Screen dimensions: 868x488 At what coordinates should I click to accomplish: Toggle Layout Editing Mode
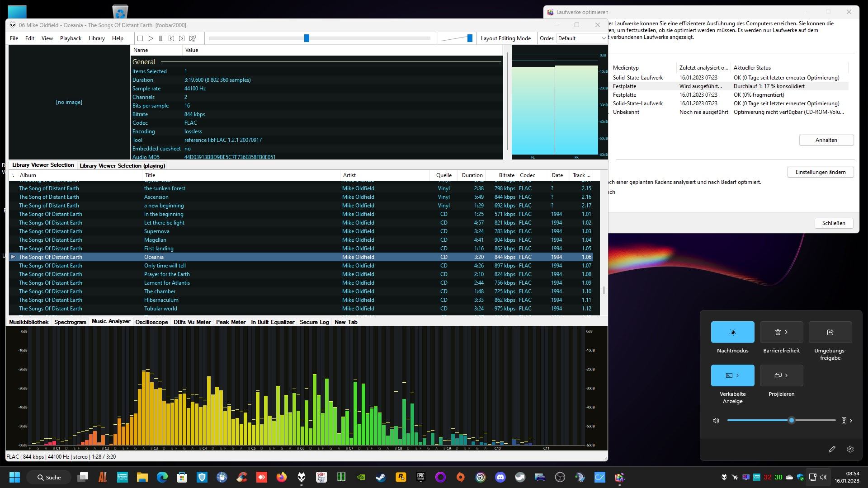pyautogui.click(x=505, y=38)
